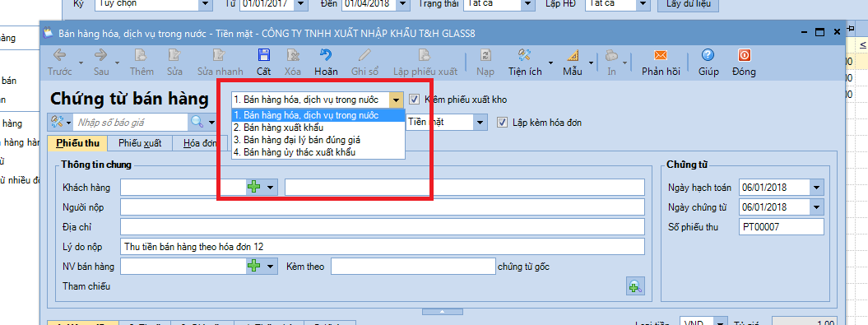
Task: Switch to the Phiếu xuất tab
Action: (x=140, y=143)
